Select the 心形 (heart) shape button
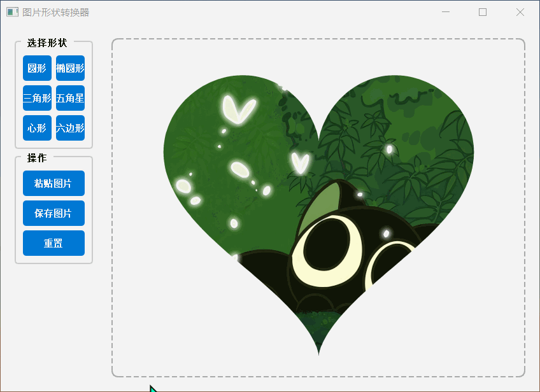 pyautogui.click(x=37, y=128)
